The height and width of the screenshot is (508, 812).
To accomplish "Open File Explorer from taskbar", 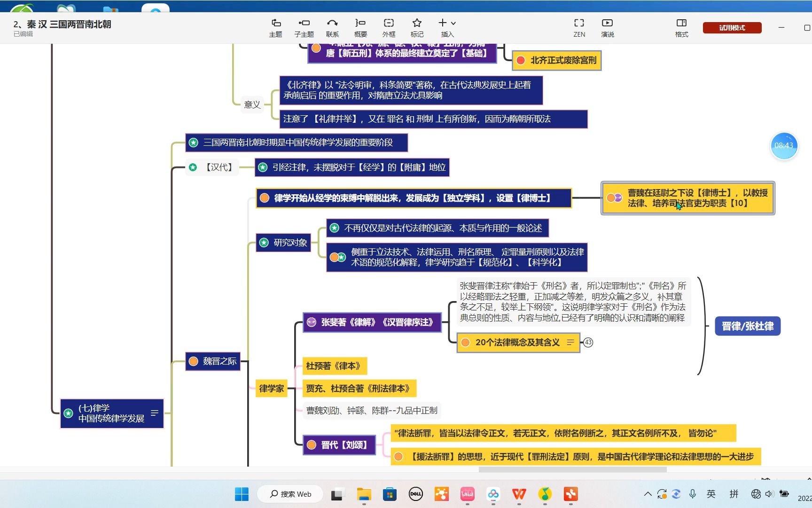I will pos(364,494).
